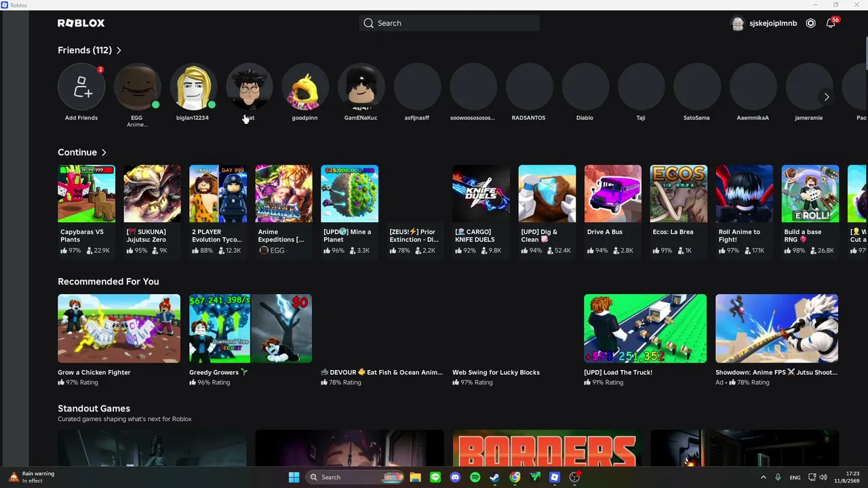Open GamENaKuc's friend avatar
868x488 pixels.
(x=361, y=87)
